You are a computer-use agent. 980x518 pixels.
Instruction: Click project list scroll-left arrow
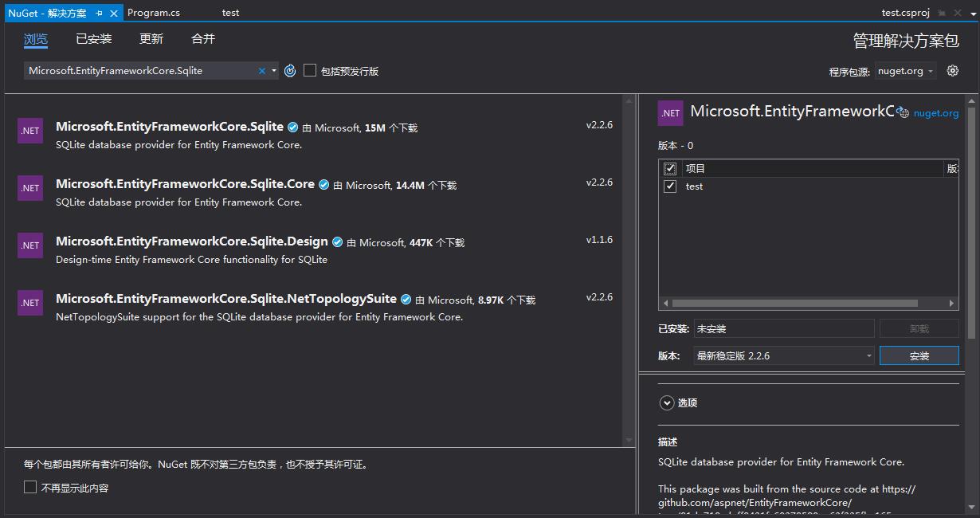[x=664, y=303]
